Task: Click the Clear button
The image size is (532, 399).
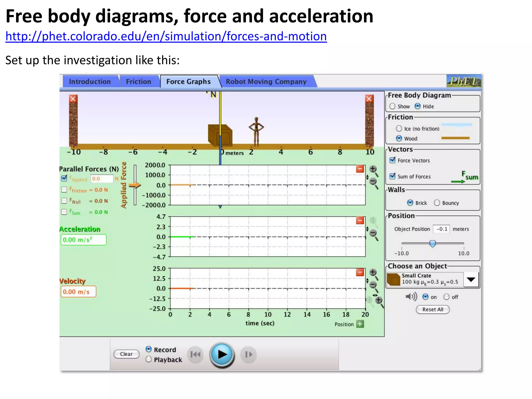Action: 127,354
